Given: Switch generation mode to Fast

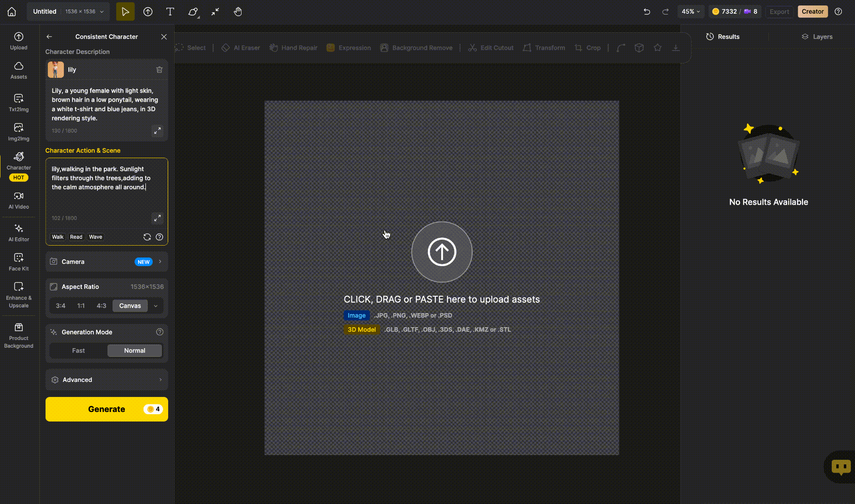Looking at the screenshot, I should (x=78, y=350).
